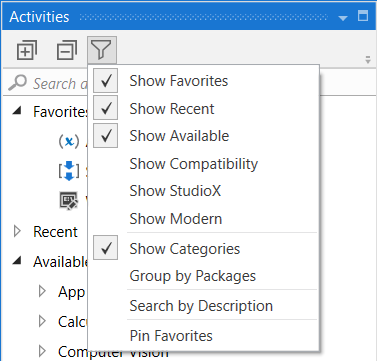
Task: Select the Recent tree label
Action: (55, 232)
